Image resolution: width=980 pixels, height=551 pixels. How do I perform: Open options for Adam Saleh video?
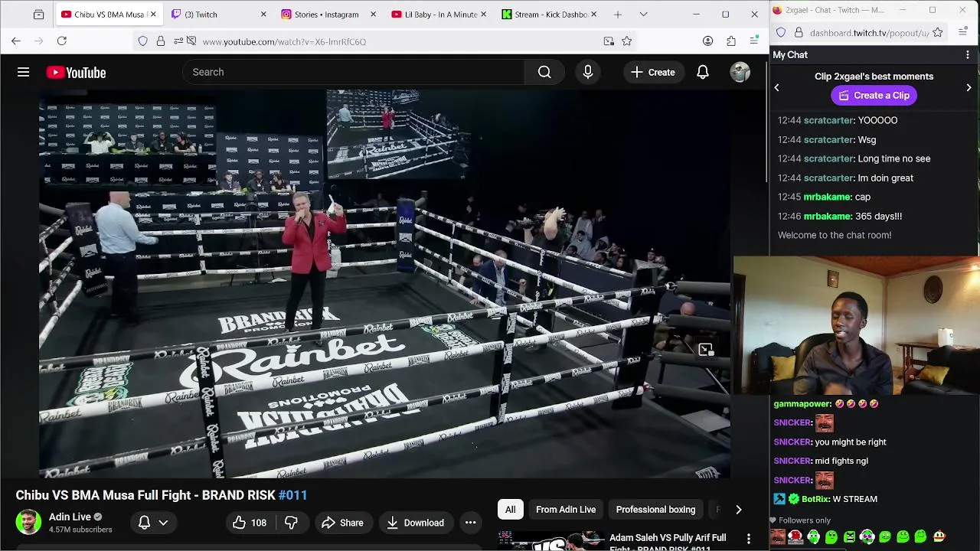(x=749, y=540)
